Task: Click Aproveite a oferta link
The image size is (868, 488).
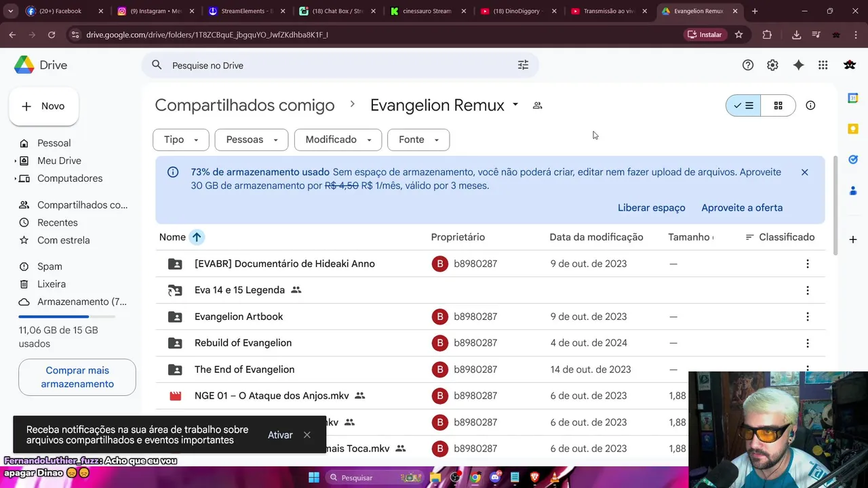Action: click(x=742, y=208)
